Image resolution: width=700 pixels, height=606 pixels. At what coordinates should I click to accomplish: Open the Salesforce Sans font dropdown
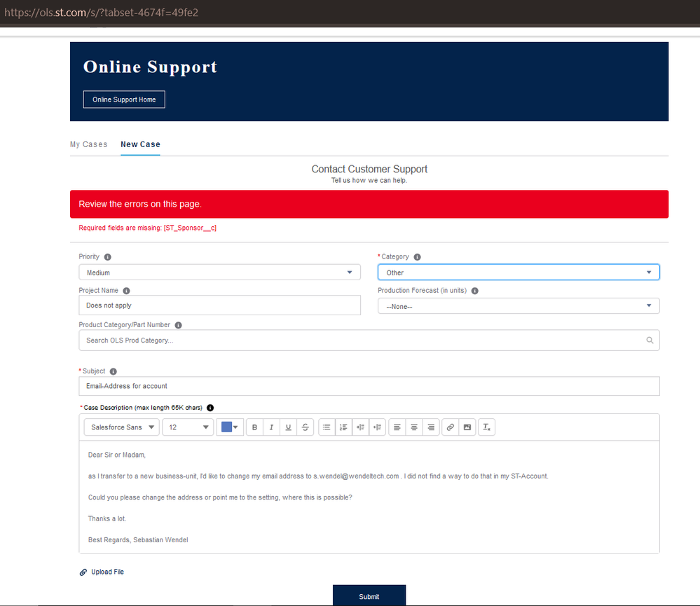coord(121,427)
